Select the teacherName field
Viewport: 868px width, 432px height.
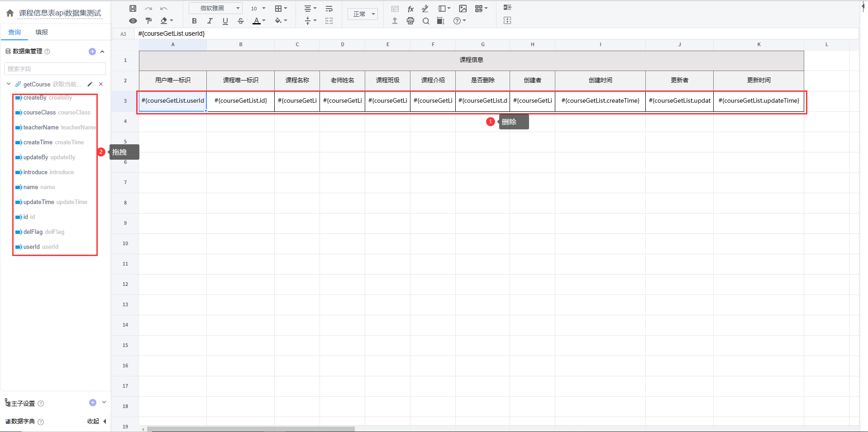coord(56,128)
